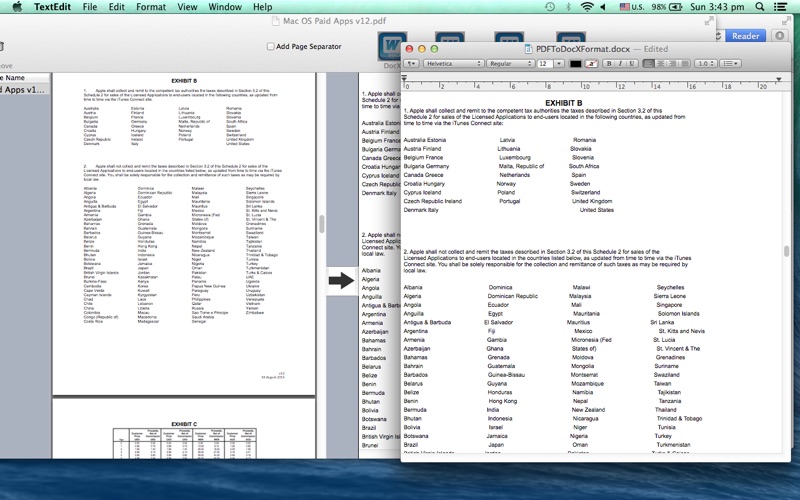Click 'United Kingdom' in the TextEdit document

pos(591,201)
